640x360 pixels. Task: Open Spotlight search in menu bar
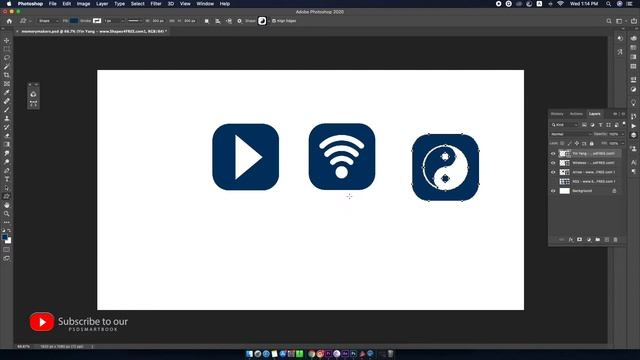(x=608, y=4)
